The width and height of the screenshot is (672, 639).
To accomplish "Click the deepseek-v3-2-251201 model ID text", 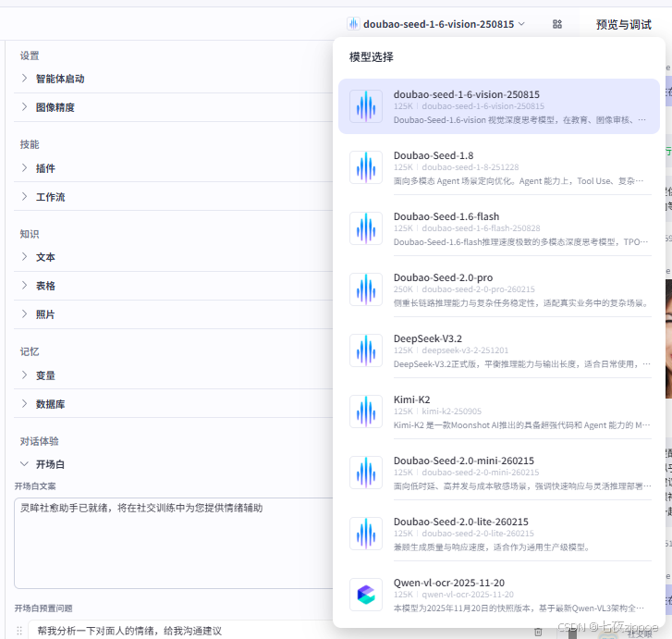I will click(465, 350).
